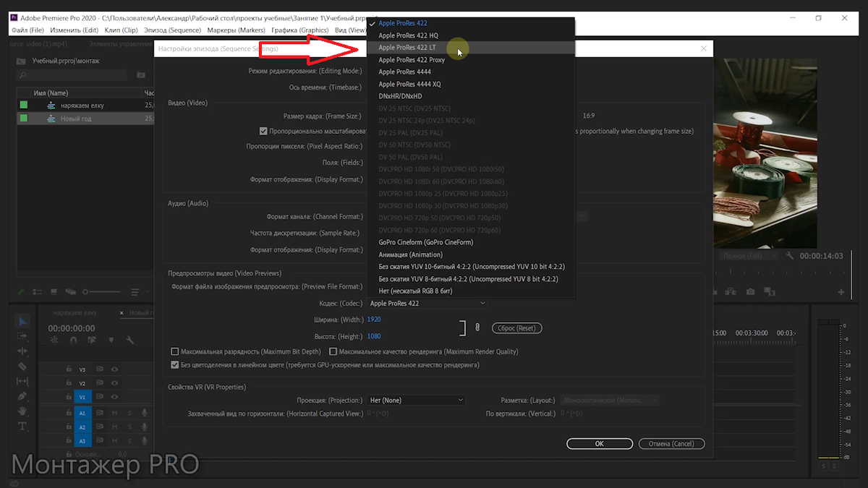
Task: Select the Selection arrow tool
Action: [22, 322]
